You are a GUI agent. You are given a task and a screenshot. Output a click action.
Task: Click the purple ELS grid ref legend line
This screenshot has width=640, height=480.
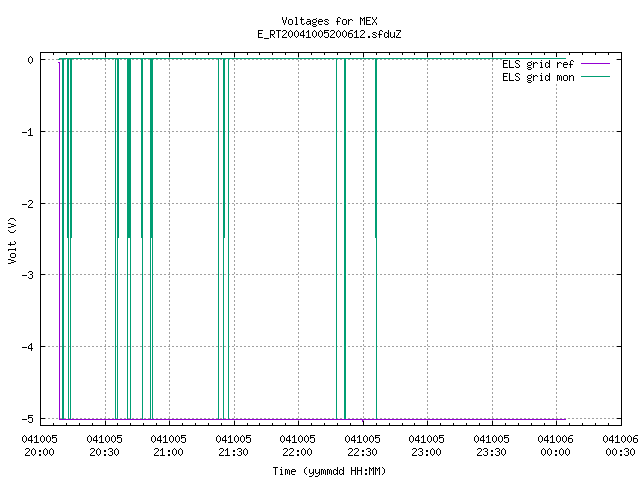pyautogui.click(x=595, y=64)
